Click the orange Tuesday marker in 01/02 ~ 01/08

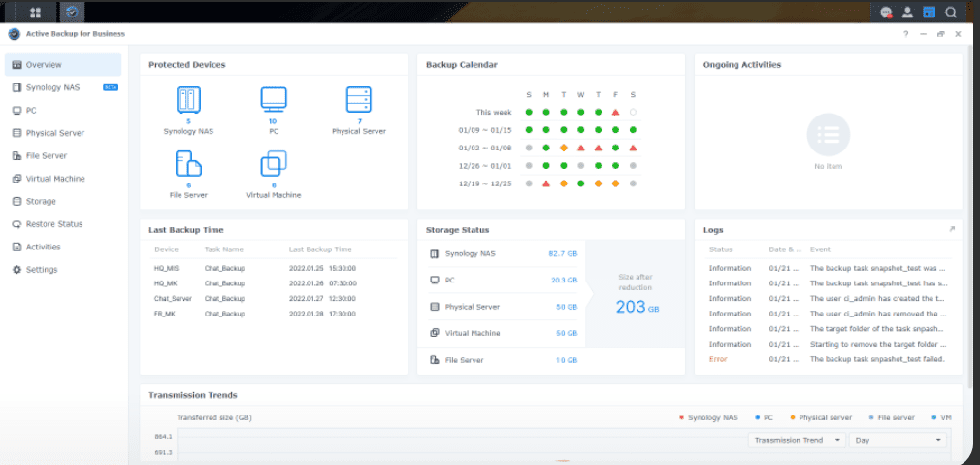tap(564, 149)
